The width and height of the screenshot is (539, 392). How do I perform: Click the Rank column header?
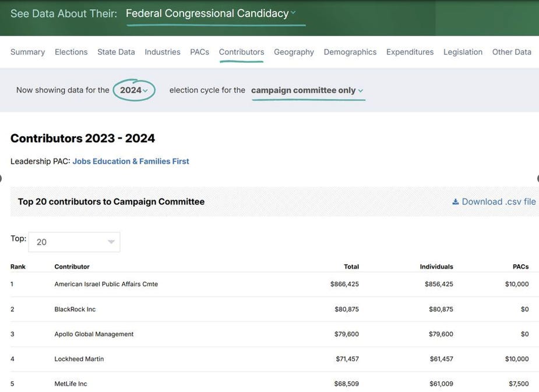pos(18,267)
